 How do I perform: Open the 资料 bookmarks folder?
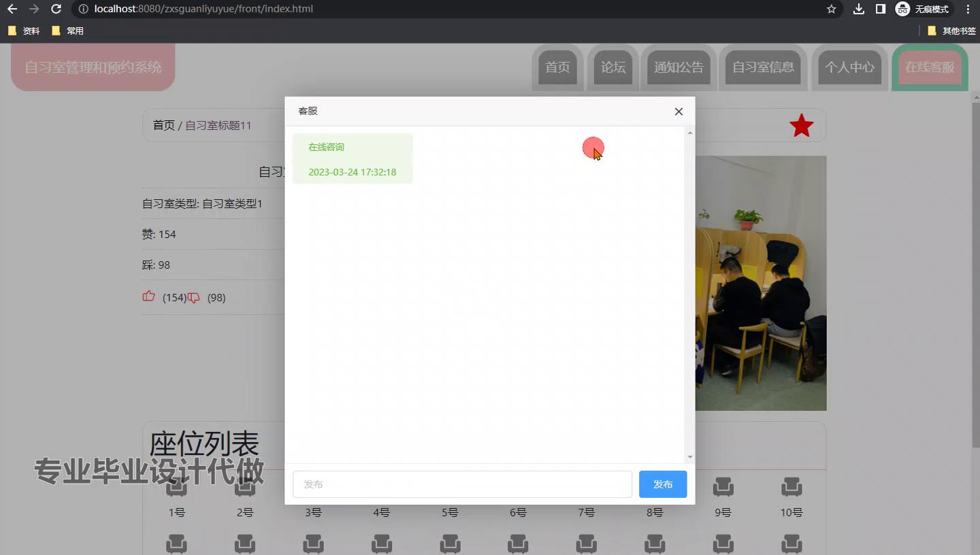24,31
